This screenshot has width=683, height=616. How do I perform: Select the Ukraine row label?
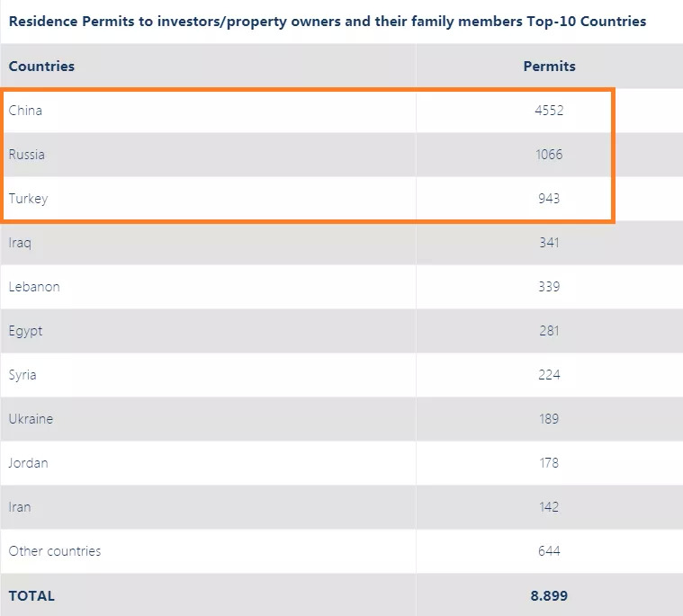pos(31,419)
